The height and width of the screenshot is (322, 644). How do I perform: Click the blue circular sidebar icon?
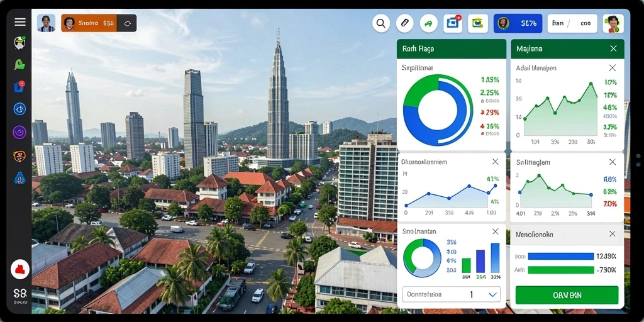19,109
